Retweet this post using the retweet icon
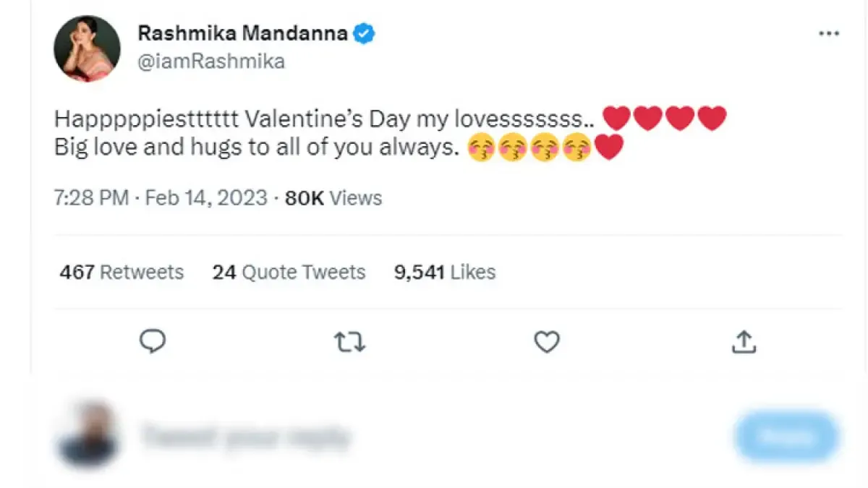 point(350,342)
